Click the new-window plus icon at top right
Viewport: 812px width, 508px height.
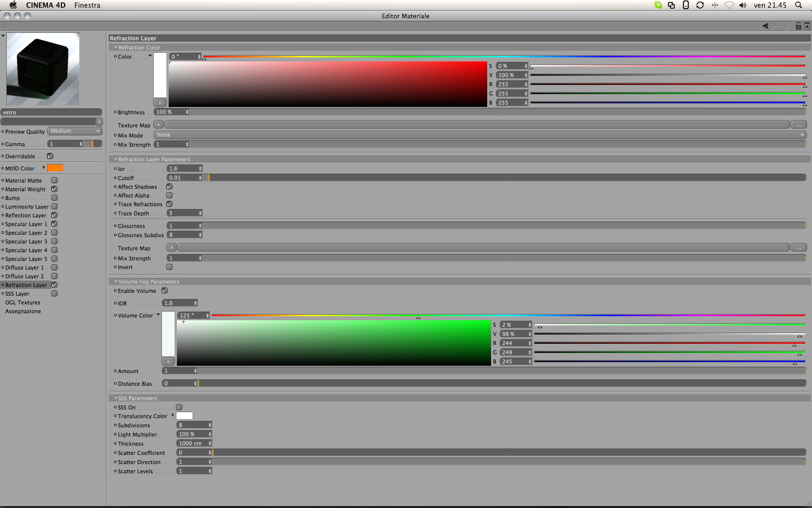coord(807,26)
